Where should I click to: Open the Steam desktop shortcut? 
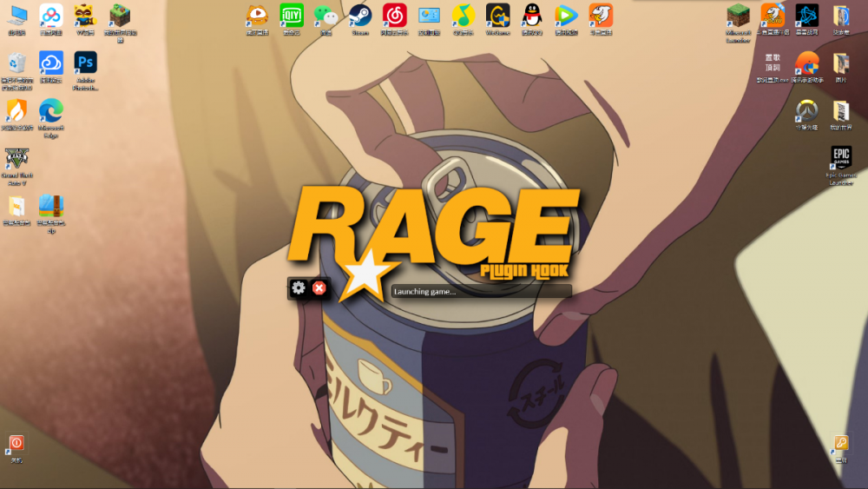click(x=360, y=16)
